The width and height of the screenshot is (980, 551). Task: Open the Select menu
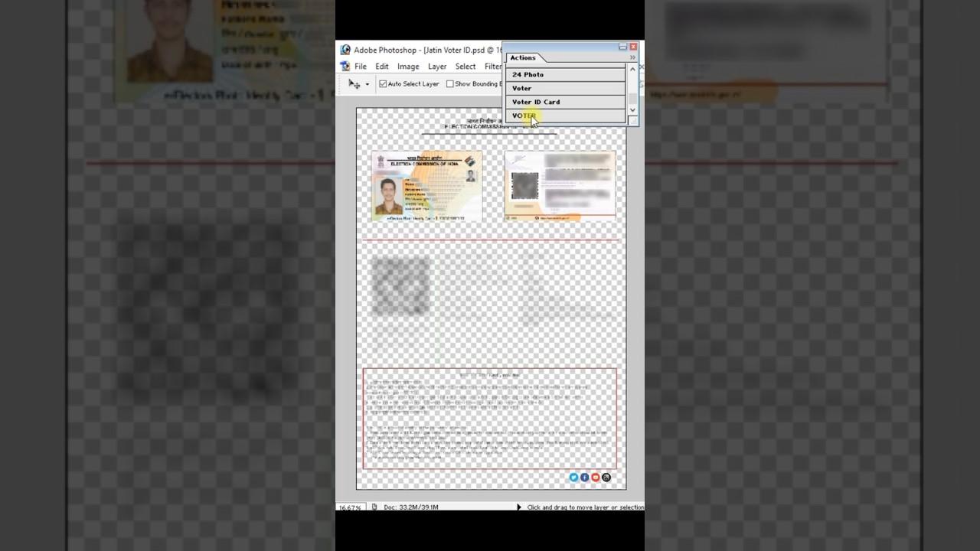pyautogui.click(x=465, y=67)
